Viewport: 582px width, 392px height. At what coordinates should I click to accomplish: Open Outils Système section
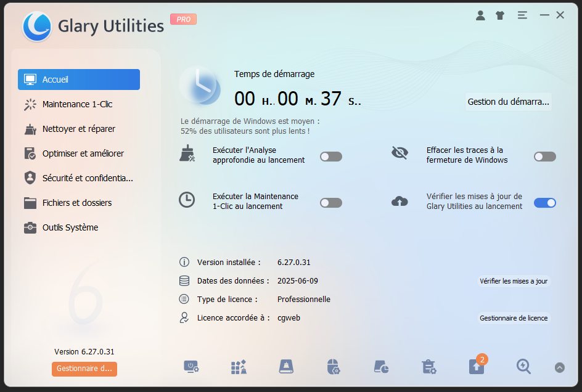pyautogui.click(x=79, y=227)
